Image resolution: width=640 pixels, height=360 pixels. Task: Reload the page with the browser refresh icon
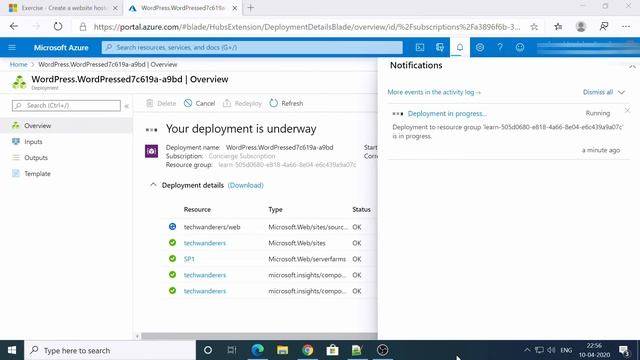58,27
